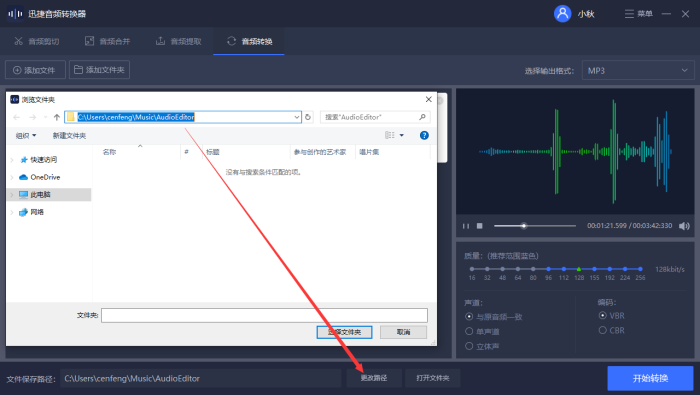700x395 pixels.
Task: Click the blue help icon
Action: click(424, 135)
